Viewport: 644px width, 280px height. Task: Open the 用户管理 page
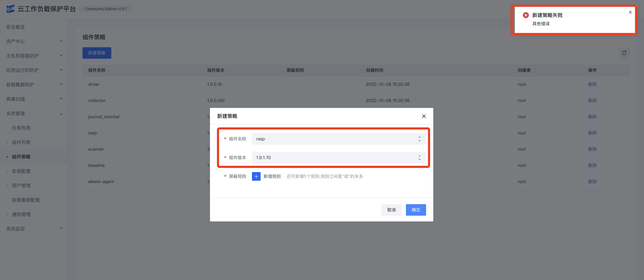point(21,185)
